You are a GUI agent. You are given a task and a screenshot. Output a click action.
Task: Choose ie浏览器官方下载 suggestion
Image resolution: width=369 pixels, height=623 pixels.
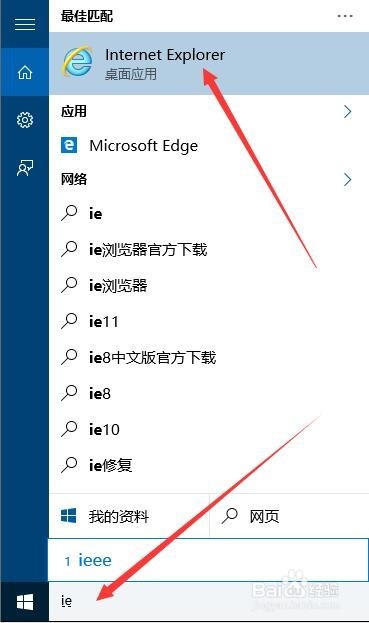tap(209, 250)
